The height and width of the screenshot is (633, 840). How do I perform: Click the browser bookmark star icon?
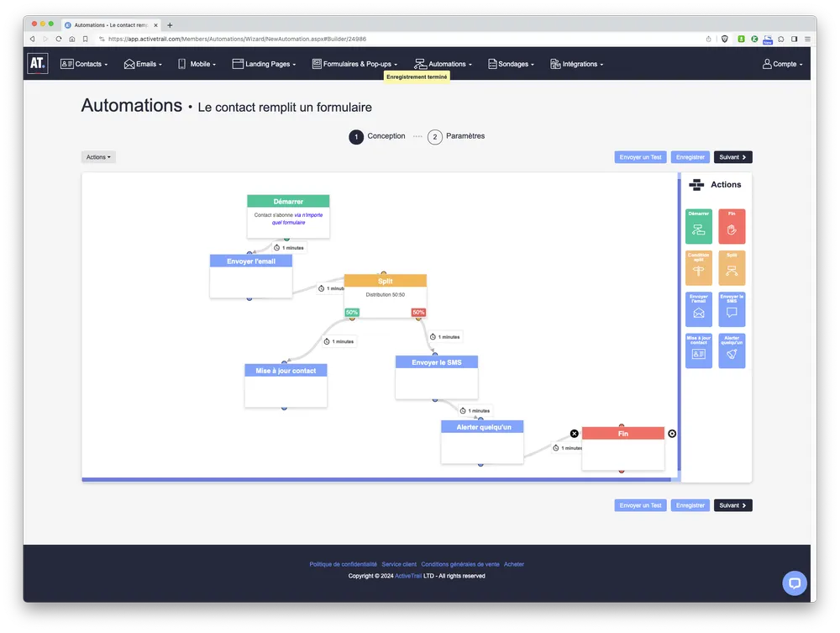[x=708, y=39]
